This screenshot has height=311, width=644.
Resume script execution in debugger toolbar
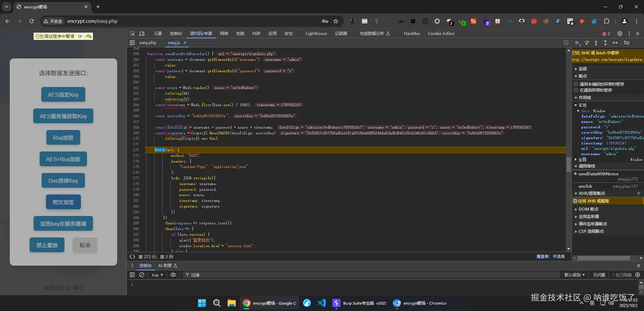(x=578, y=43)
